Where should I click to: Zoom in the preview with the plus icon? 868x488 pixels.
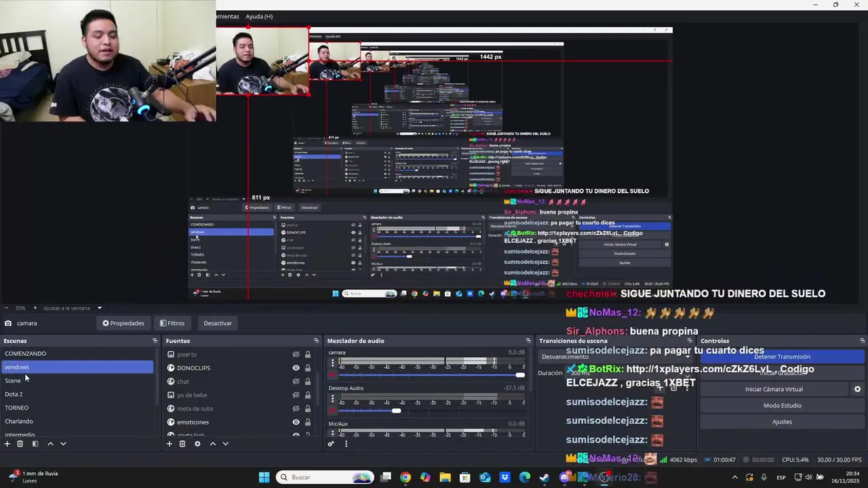[x=35, y=308]
